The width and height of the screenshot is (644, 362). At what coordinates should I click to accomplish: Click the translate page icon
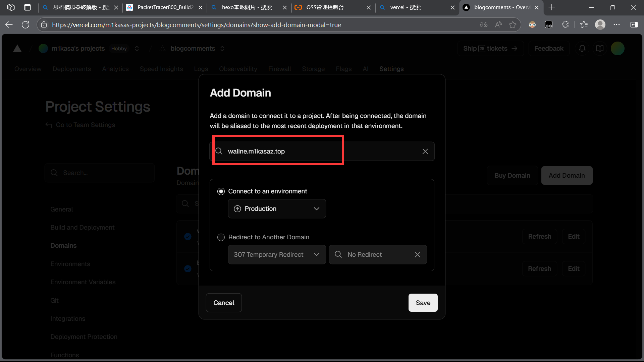484,25
